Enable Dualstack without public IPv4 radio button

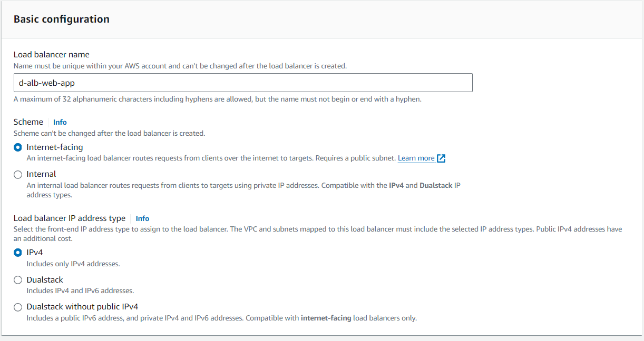[18, 307]
